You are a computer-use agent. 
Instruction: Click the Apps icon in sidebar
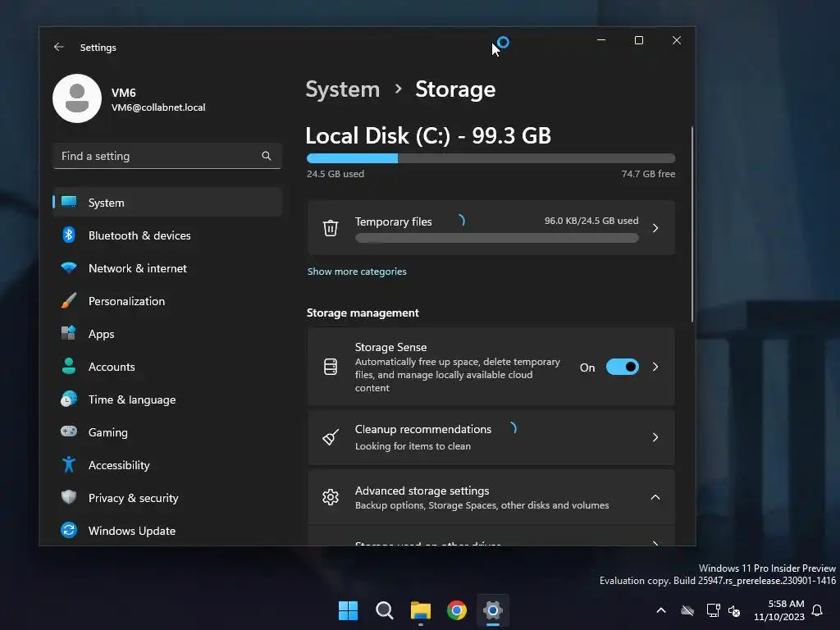click(69, 333)
